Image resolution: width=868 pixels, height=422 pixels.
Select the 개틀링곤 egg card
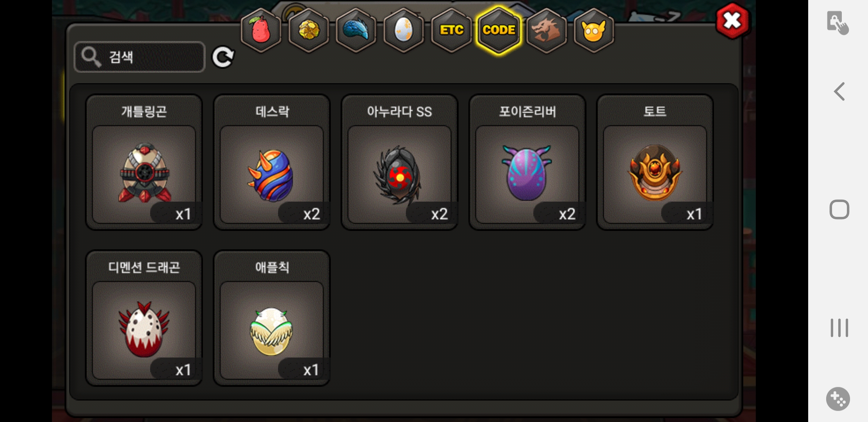click(144, 162)
